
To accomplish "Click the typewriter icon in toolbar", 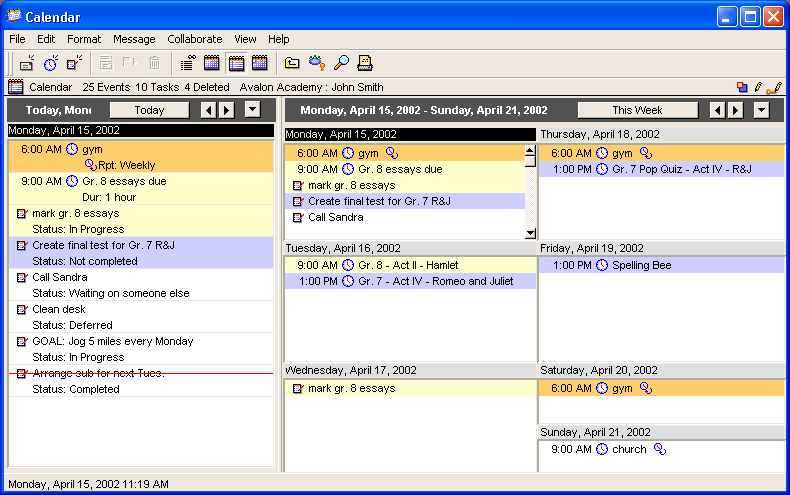I will click(365, 63).
